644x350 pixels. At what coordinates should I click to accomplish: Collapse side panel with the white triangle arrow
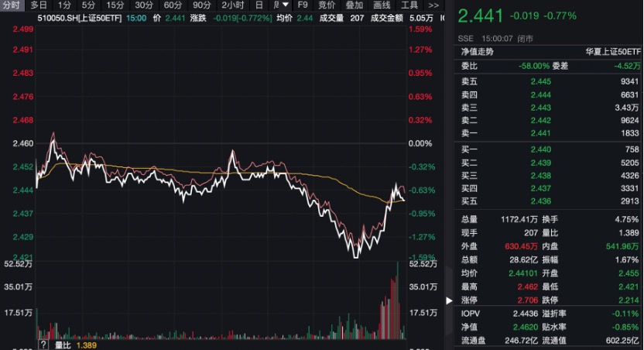449,300
